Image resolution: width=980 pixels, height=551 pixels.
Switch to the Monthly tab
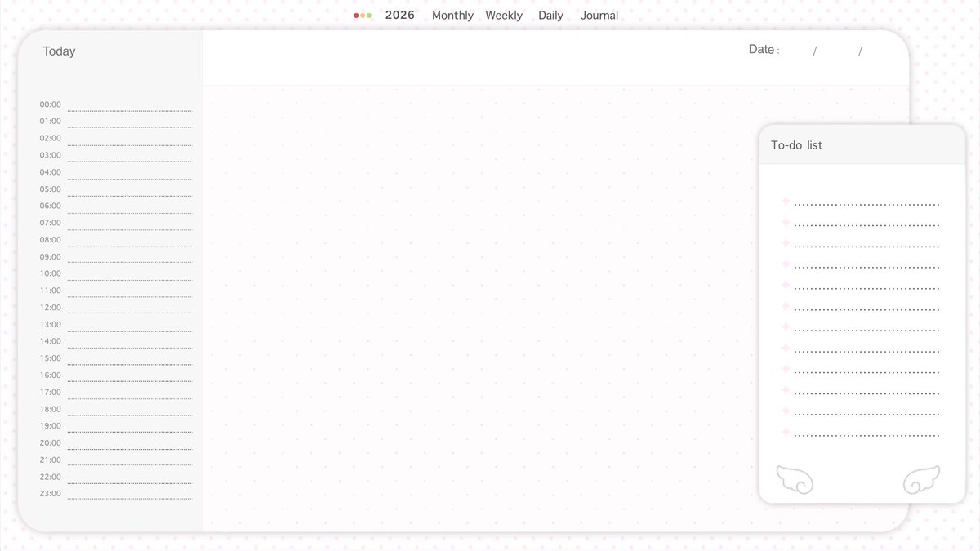coord(452,16)
